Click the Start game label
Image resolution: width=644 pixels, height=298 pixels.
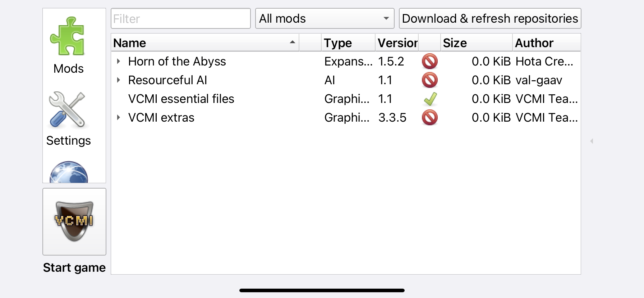(74, 268)
